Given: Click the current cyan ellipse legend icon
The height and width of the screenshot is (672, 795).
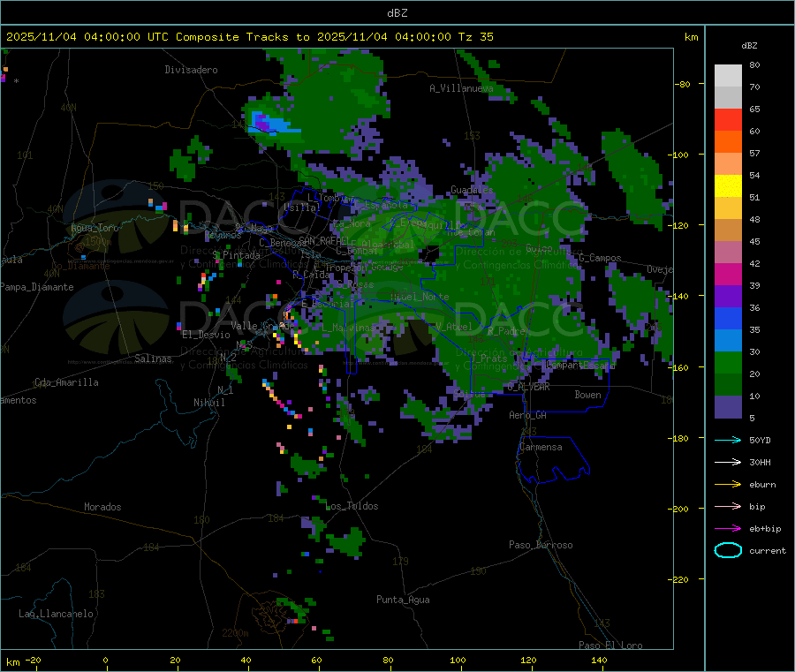Looking at the screenshot, I should tap(728, 550).
